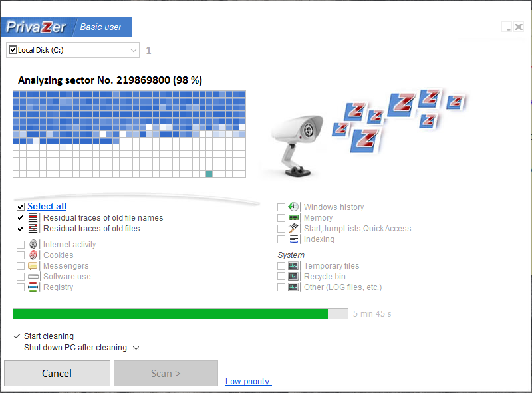Click the PrivaZer logo

point(36,27)
